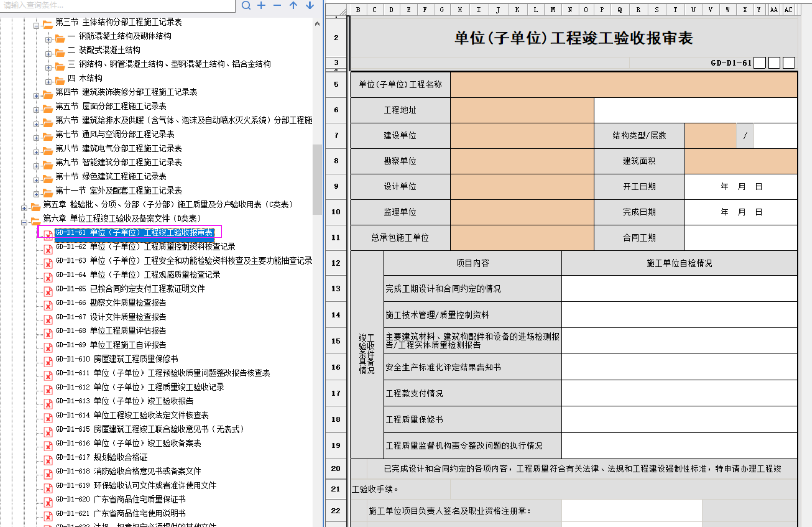Expand 第五节 屋面分部工程施工记录表
This screenshot has width=812, height=527.
(36, 110)
